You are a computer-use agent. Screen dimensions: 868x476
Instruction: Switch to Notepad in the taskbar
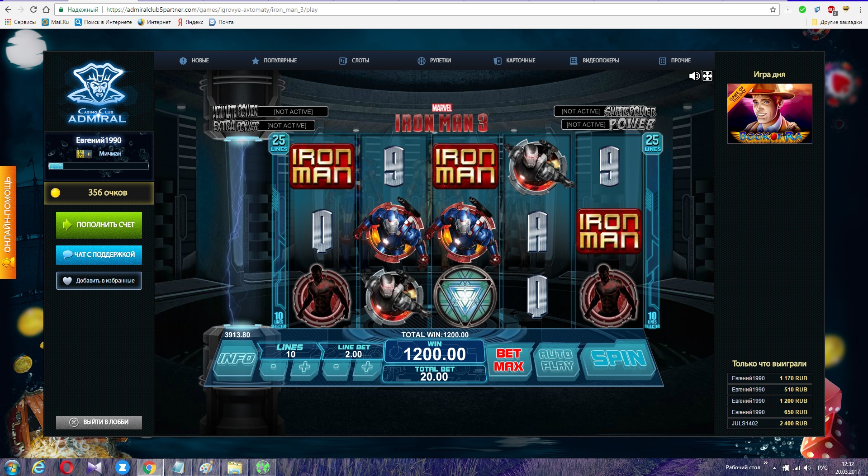tap(178, 467)
